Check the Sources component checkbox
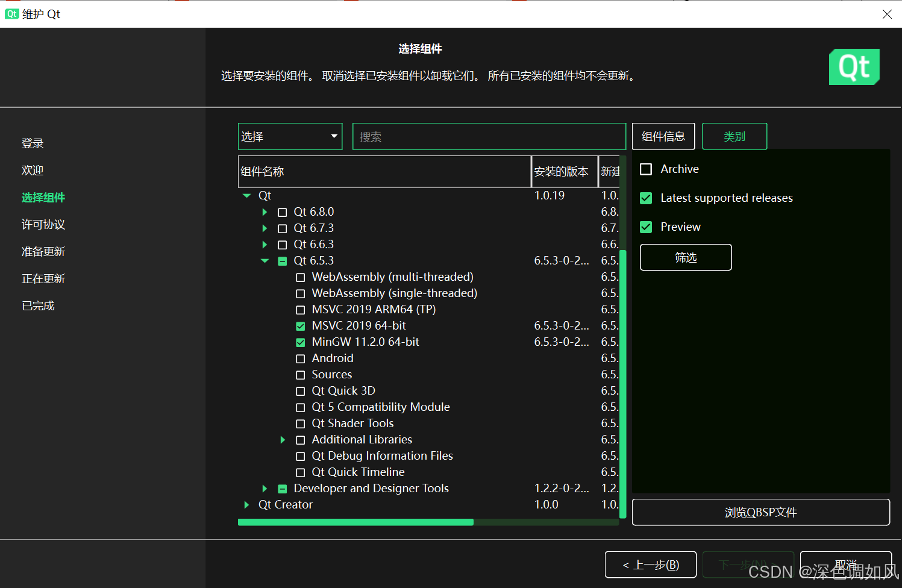Screen dimensions: 902x588 pos(300,375)
